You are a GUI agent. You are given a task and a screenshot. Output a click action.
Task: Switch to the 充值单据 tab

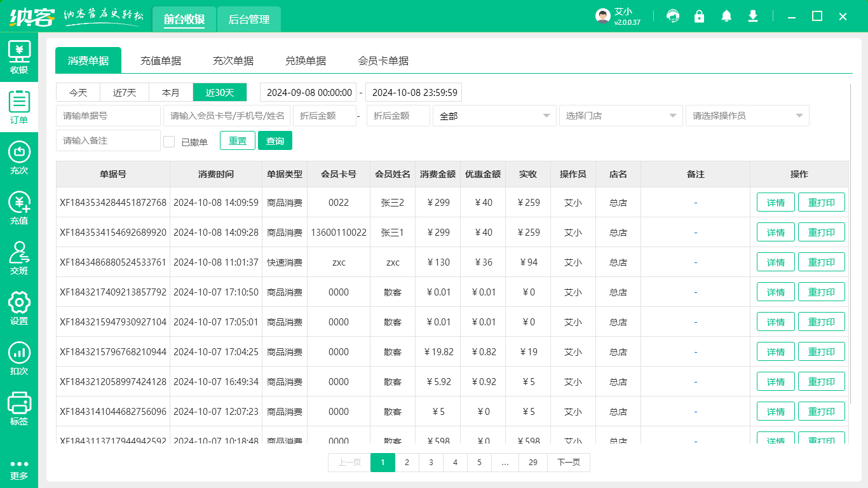click(x=161, y=60)
